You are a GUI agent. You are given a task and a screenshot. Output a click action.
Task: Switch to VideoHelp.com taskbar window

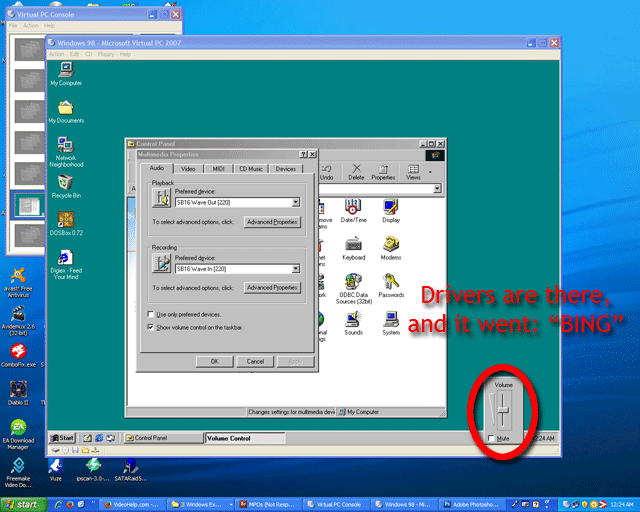tap(131, 505)
